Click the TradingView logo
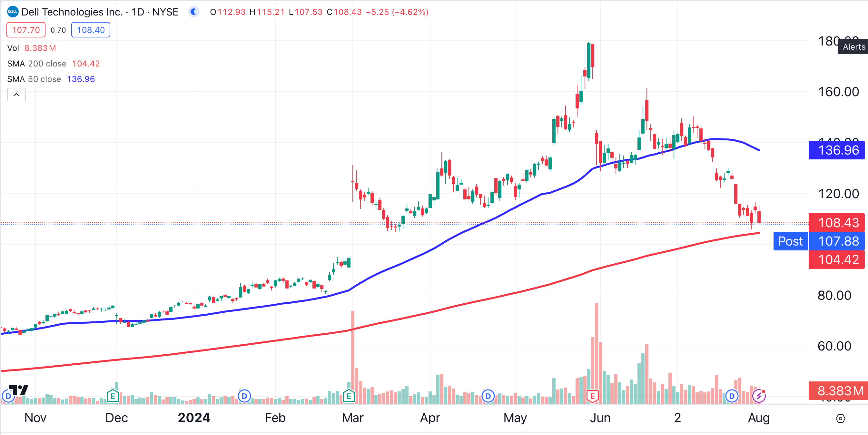Viewport: 868px width, 435px height. click(19, 390)
